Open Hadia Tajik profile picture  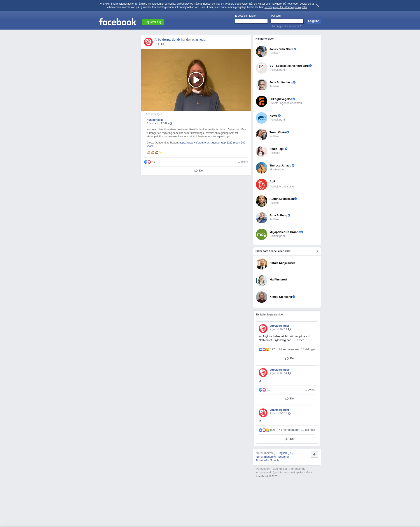(261, 151)
